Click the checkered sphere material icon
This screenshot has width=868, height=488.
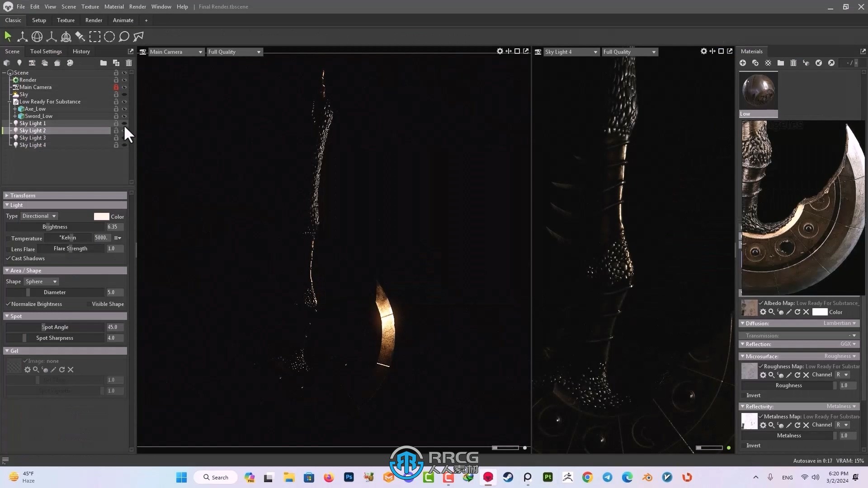click(x=768, y=63)
